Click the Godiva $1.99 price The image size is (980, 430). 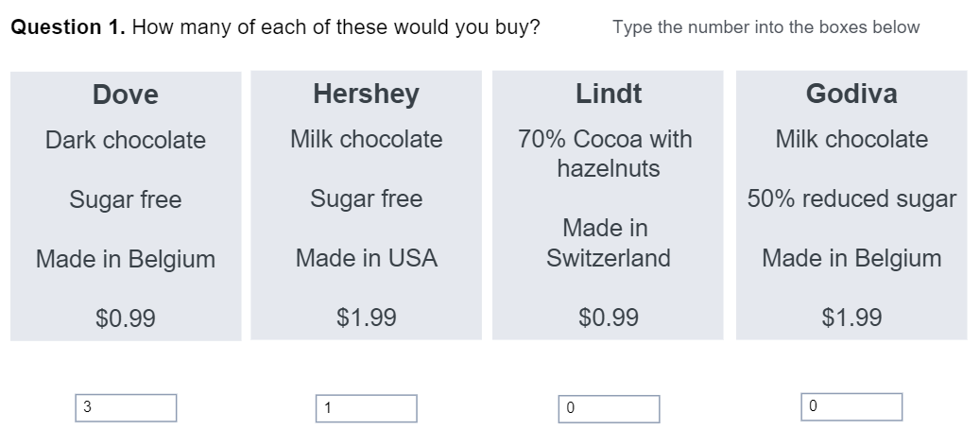pyautogui.click(x=851, y=318)
